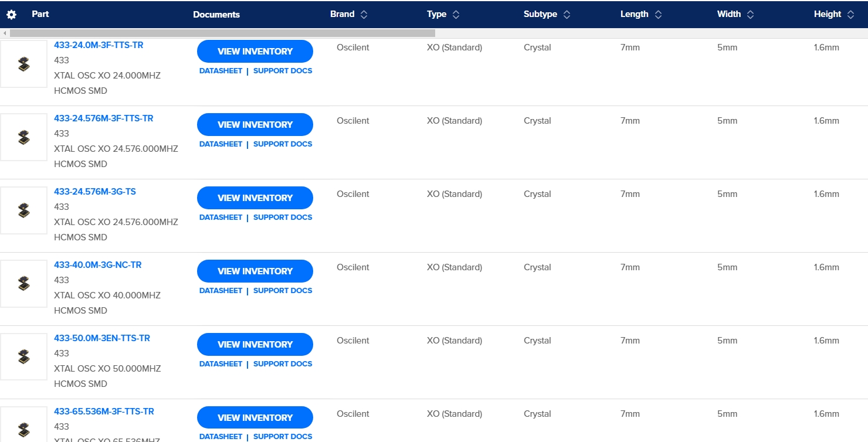Viewport: 868px width, 442px height.
Task: Open support docs for 433-24.576M-3F-TTS-TR
Action: pos(283,144)
